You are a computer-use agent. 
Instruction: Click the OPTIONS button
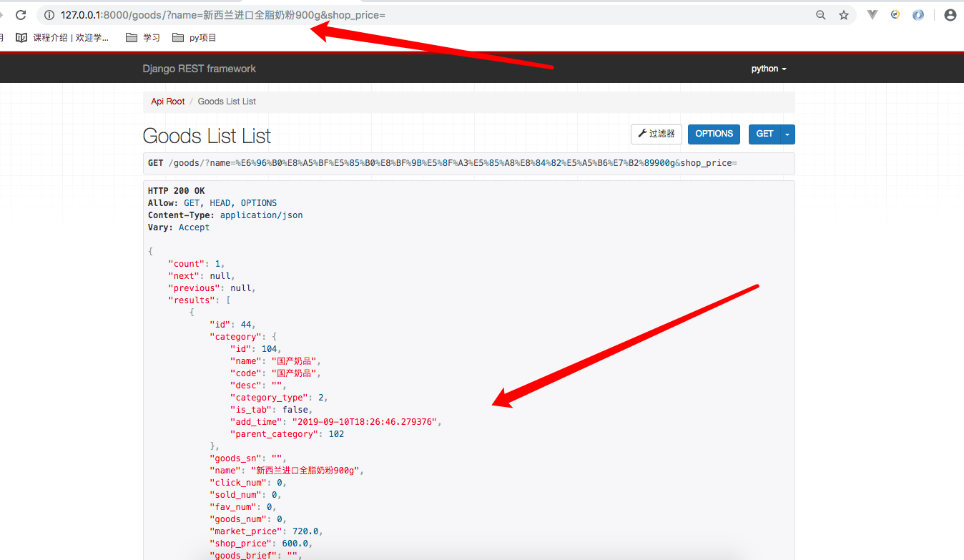point(714,134)
